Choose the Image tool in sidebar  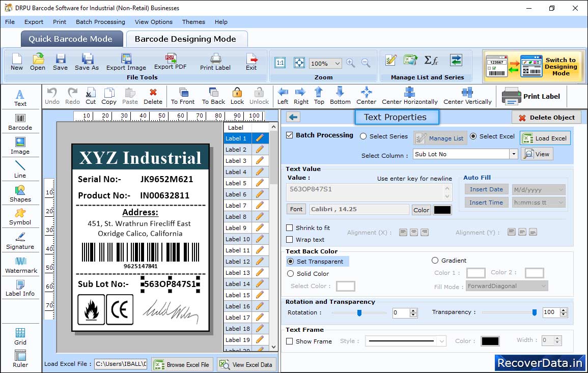point(20,146)
